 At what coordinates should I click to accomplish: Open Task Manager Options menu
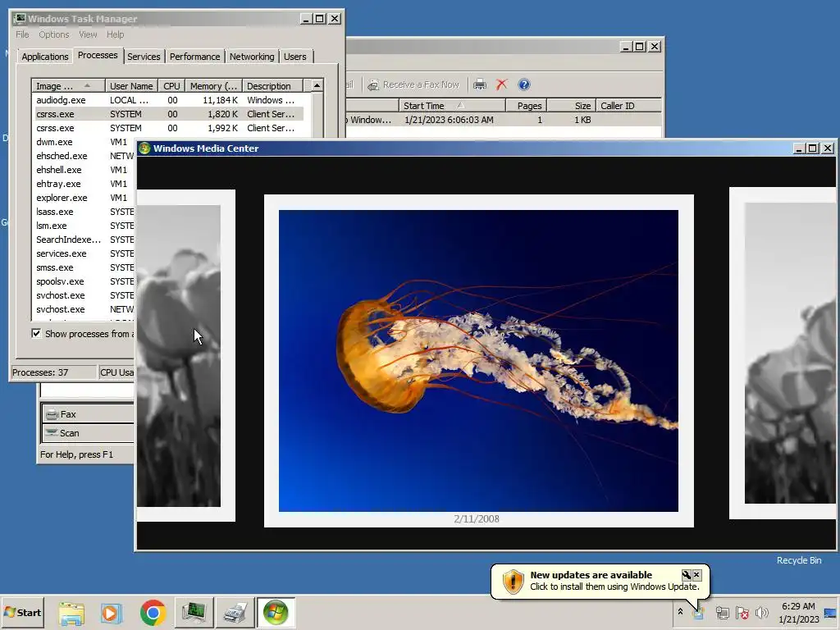(53, 34)
